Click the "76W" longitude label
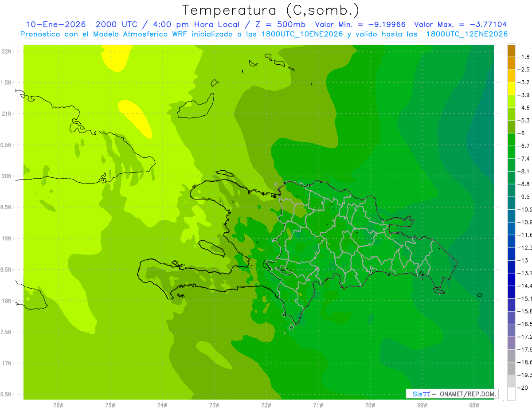532x411 pixels. 58,405
